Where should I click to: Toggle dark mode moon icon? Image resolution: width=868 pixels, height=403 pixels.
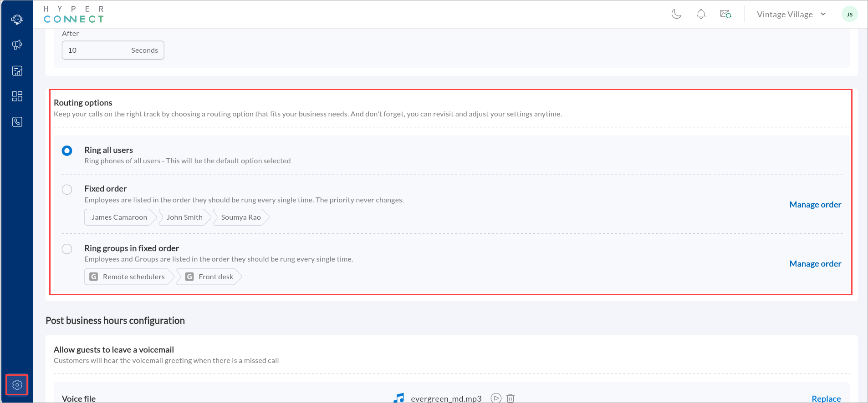(676, 14)
